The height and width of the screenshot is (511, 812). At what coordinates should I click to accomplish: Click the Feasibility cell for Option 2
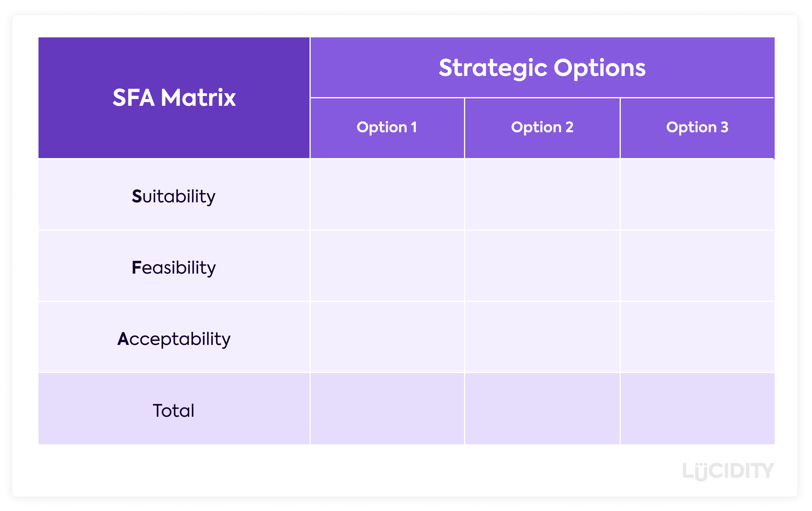click(542, 266)
